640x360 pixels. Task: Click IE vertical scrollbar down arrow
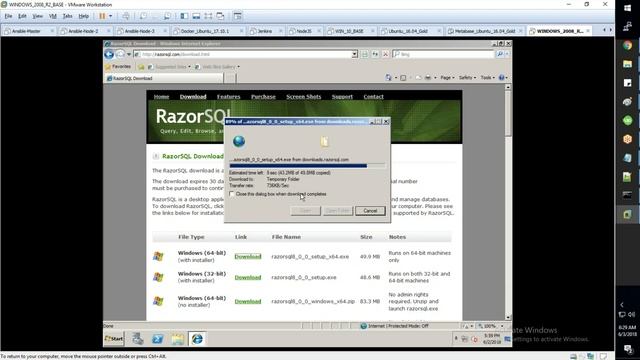pos(508,317)
